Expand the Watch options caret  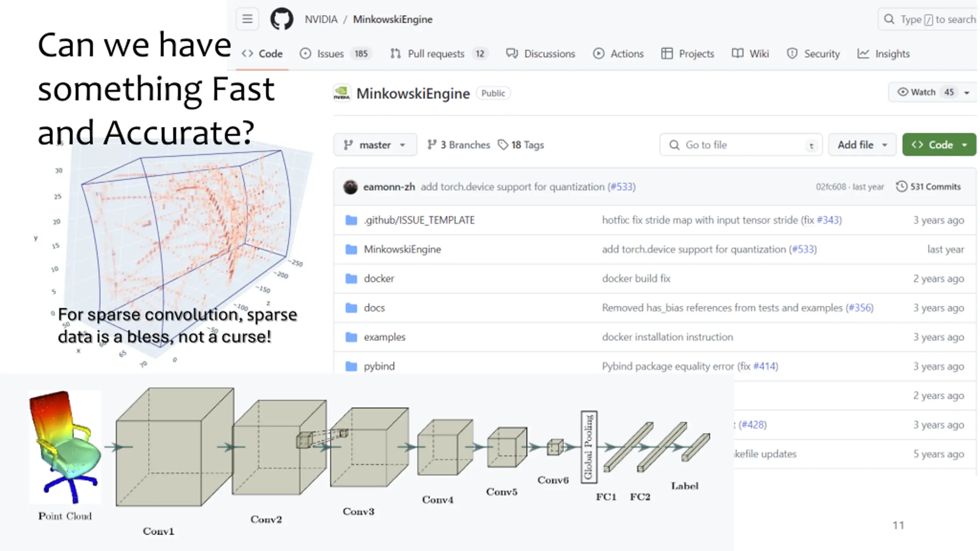pyautogui.click(x=967, y=93)
